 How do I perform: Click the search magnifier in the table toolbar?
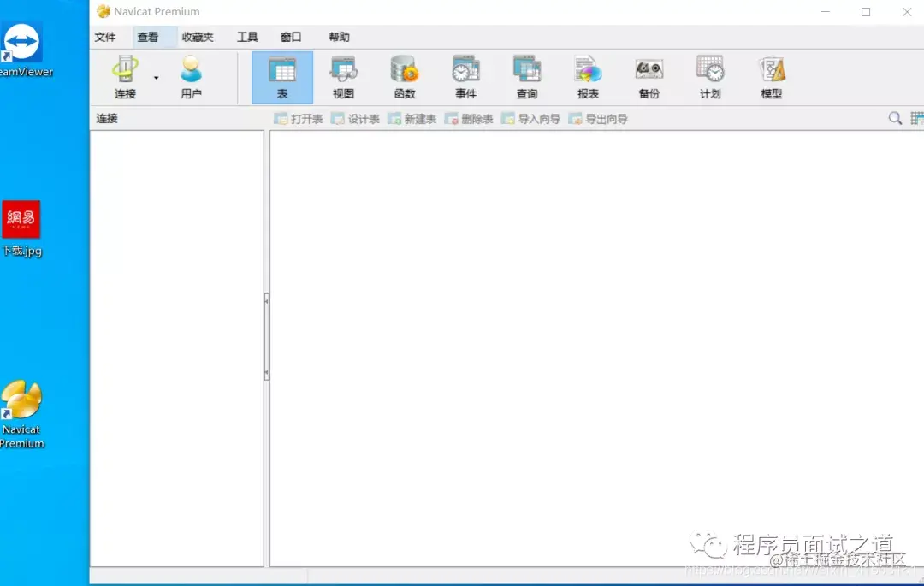pos(895,118)
